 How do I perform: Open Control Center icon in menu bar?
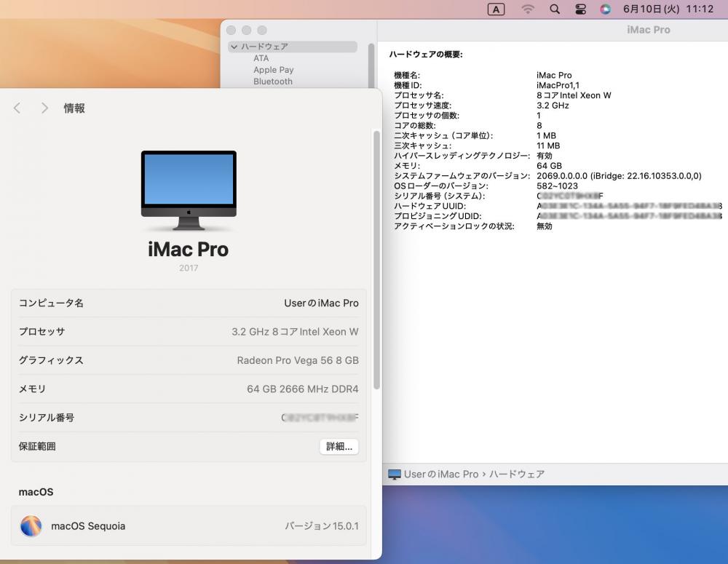pyautogui.click(x=580, y=9)
